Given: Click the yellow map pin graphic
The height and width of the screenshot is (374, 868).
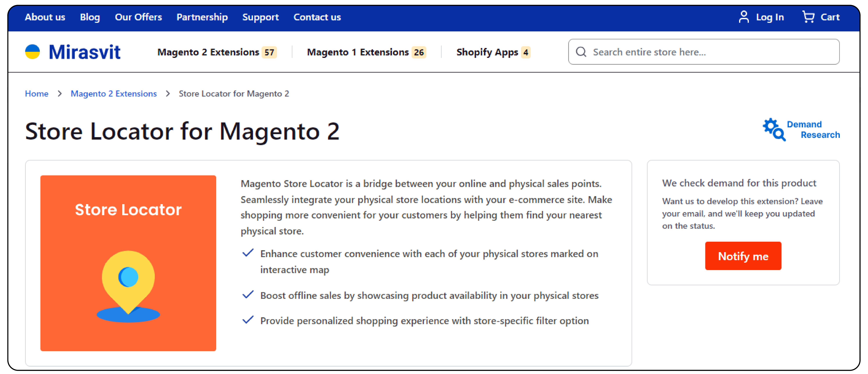Looking at the screenshot, I should (128, 283).
